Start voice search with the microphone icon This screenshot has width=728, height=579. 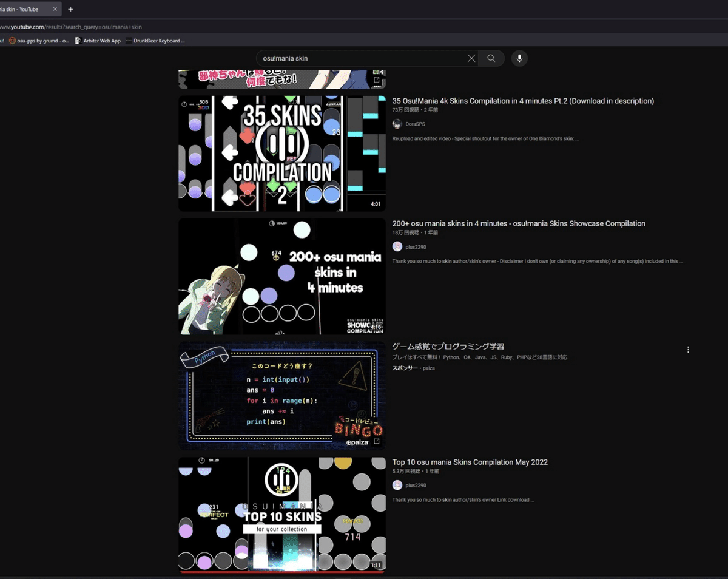click(x=519, y=58)
